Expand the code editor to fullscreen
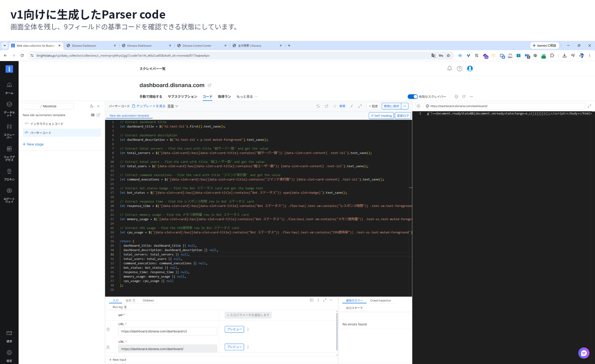This screenshot has width=595, height=364. tap(360, 106)
